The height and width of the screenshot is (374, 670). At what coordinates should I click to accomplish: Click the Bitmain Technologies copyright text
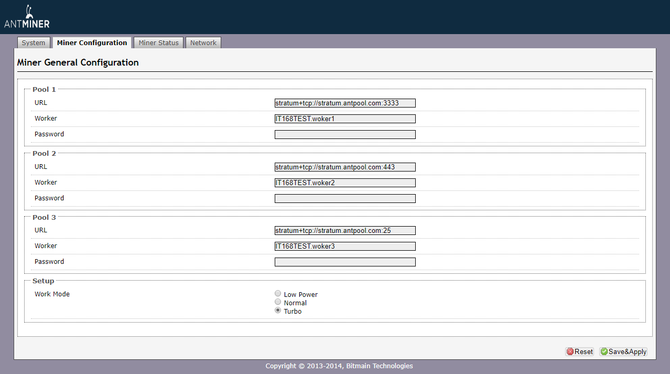[339, 366]
